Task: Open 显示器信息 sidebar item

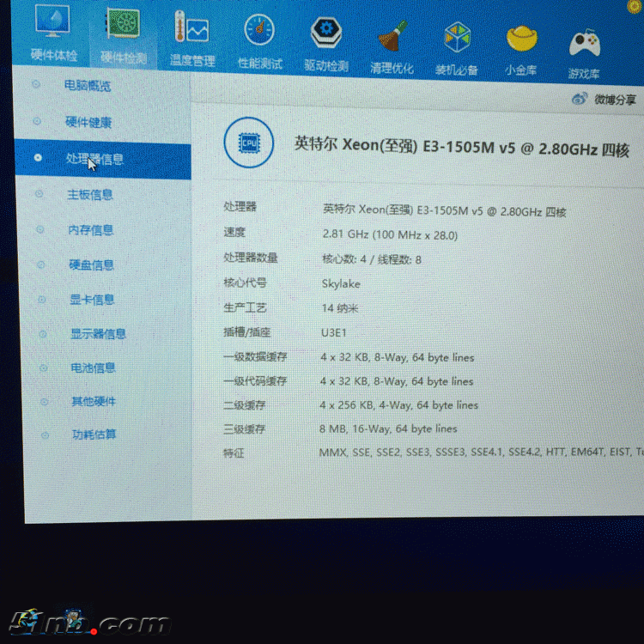Action: 98,333
